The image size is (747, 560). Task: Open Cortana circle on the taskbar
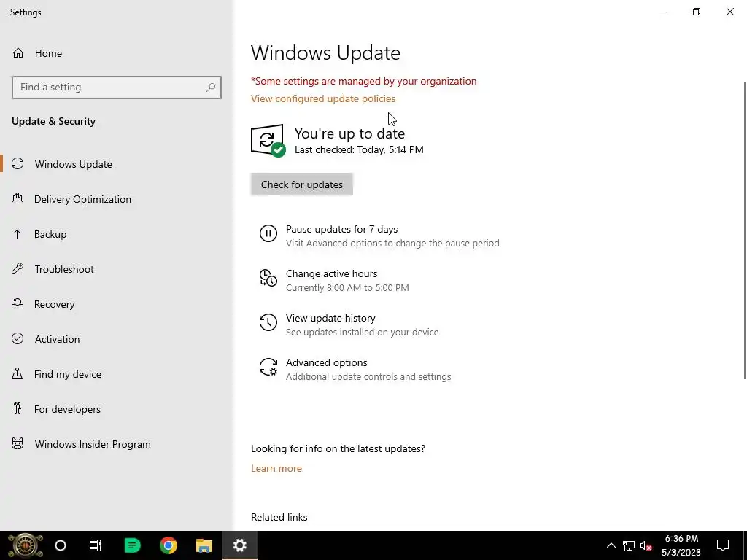tap(61, 545)
